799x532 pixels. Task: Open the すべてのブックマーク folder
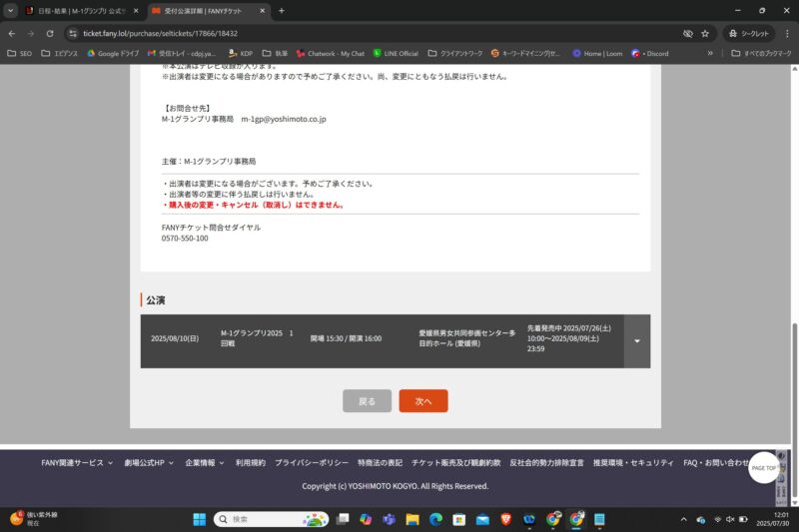click(x=761, y=54)
